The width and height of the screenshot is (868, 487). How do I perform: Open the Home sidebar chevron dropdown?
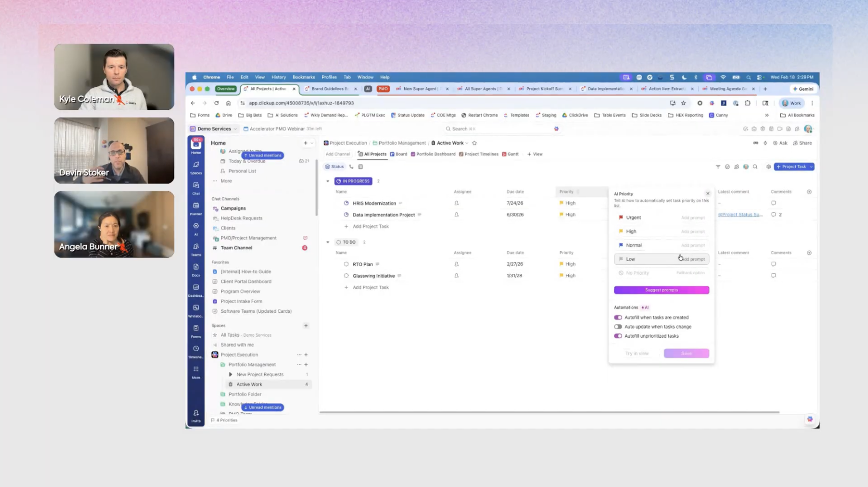pyautogui.click(x=312, y=143)
